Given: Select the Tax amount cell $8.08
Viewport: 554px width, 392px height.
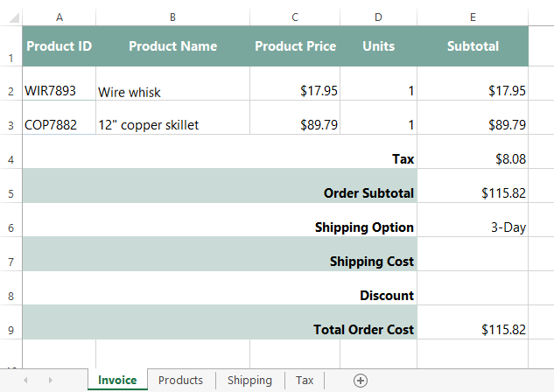Looking at the screenshot, I should coord(473,159).
